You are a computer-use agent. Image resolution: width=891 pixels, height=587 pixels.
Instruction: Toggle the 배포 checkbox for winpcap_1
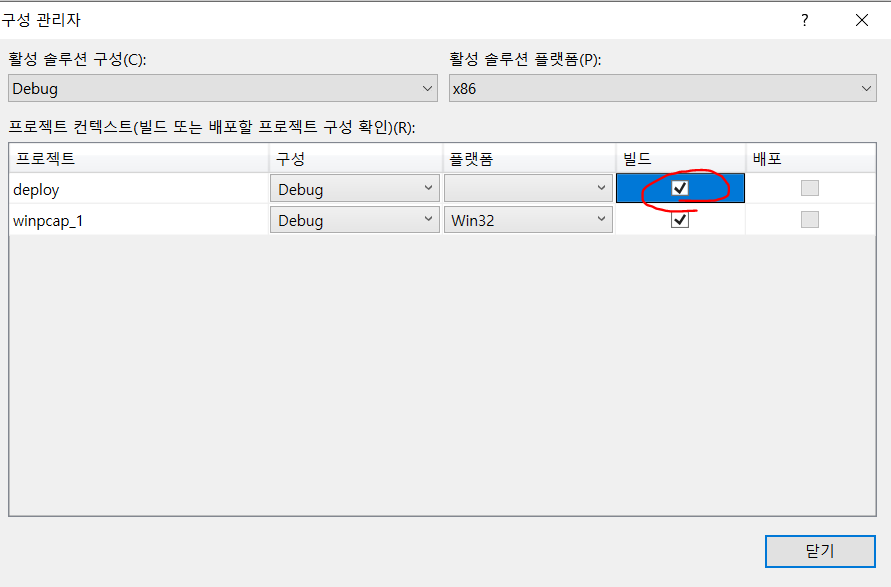[x=810, y=219]
